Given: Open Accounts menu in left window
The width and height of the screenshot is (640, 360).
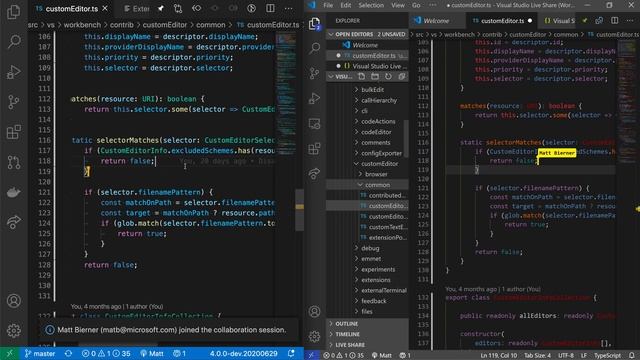Looking at the screenshot, I should tap(13, 301).
